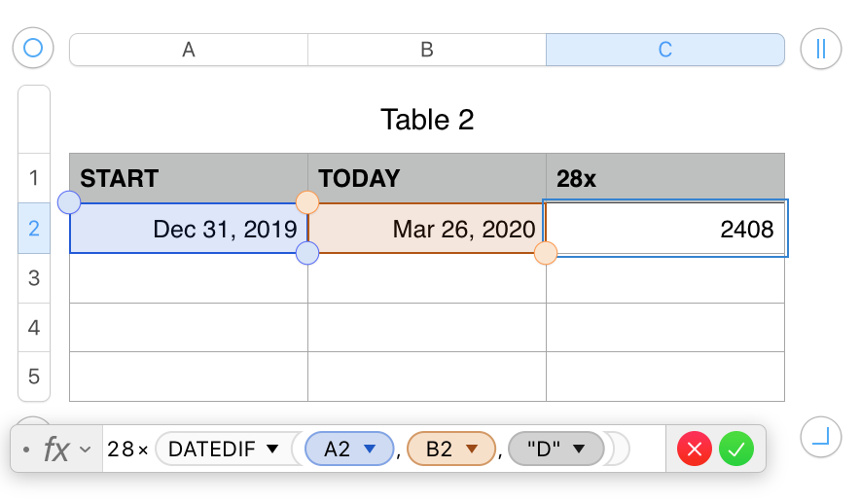The width and height of the screenshot is (860, 504).
Task: Expand the DATEDIF function token dropdown
Action: point(272,450)
